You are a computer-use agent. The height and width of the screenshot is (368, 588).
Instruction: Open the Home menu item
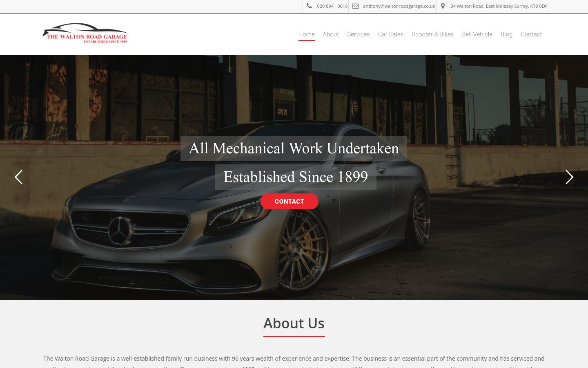(306, 34)
